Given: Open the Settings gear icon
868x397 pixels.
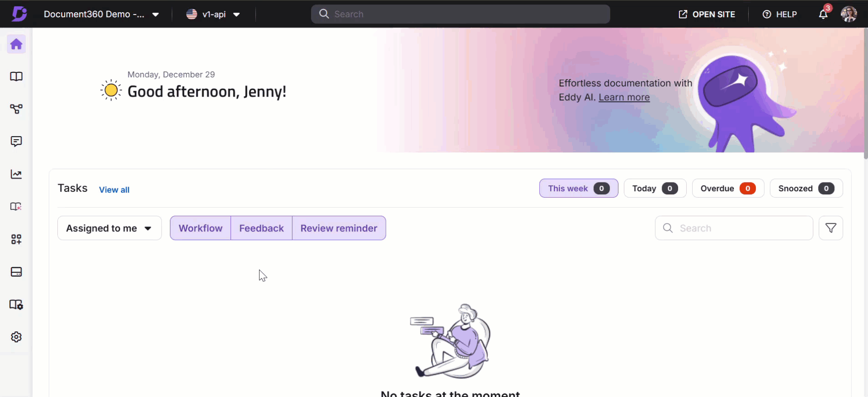Looking at the screenshot, I should [16, 337].
